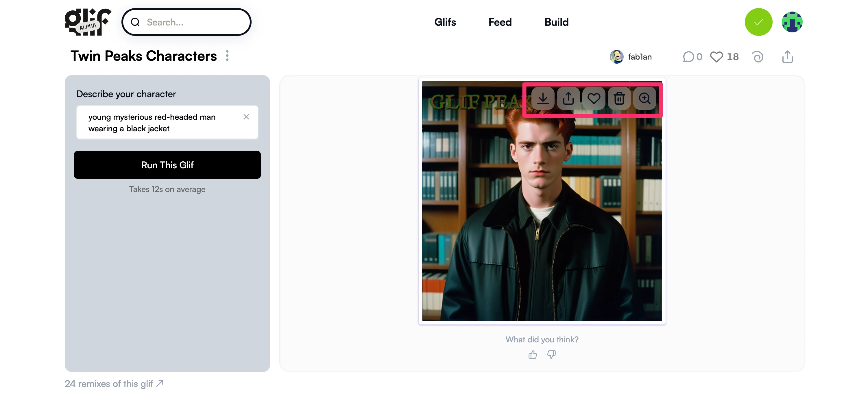Open the three-dot menu beside title

pyautogui.click(x=228, y=56)
